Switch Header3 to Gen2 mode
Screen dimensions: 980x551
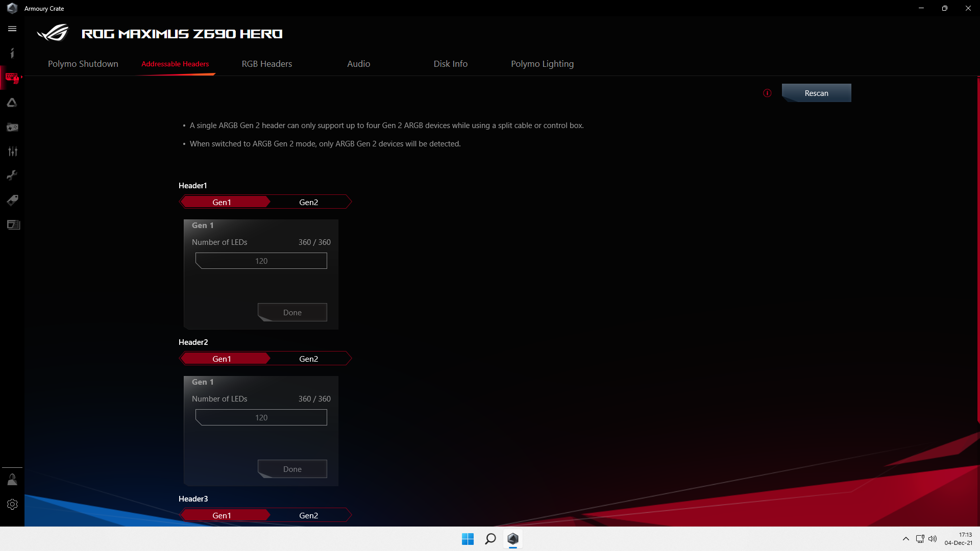click(x=308, y=515)
